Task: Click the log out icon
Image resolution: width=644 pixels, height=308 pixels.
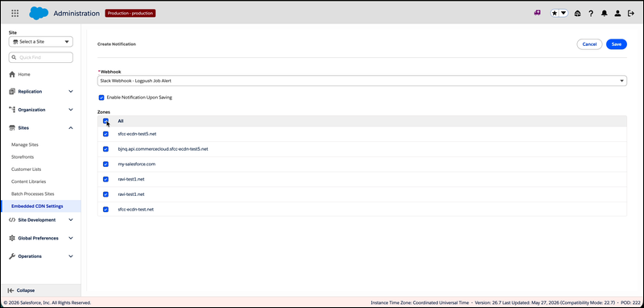Action: 631,14
